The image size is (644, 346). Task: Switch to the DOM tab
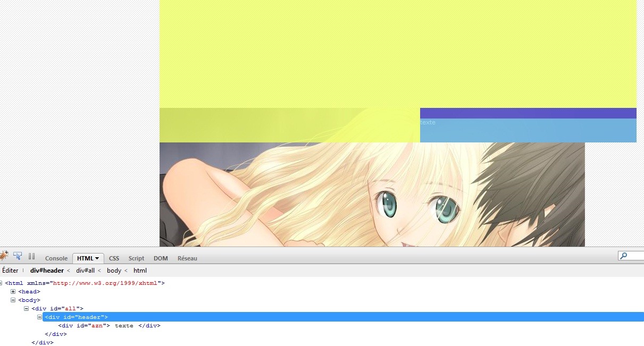coord(161,258)
